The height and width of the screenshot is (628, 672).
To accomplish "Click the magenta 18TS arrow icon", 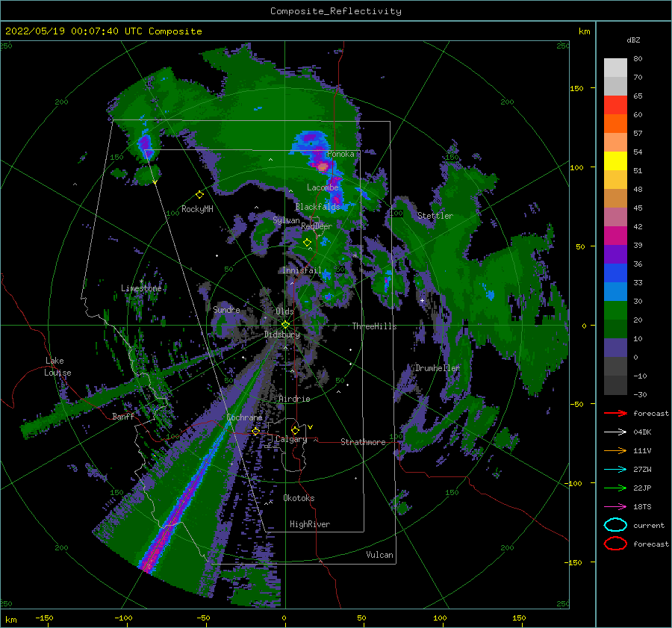I will tap(615, 507).
